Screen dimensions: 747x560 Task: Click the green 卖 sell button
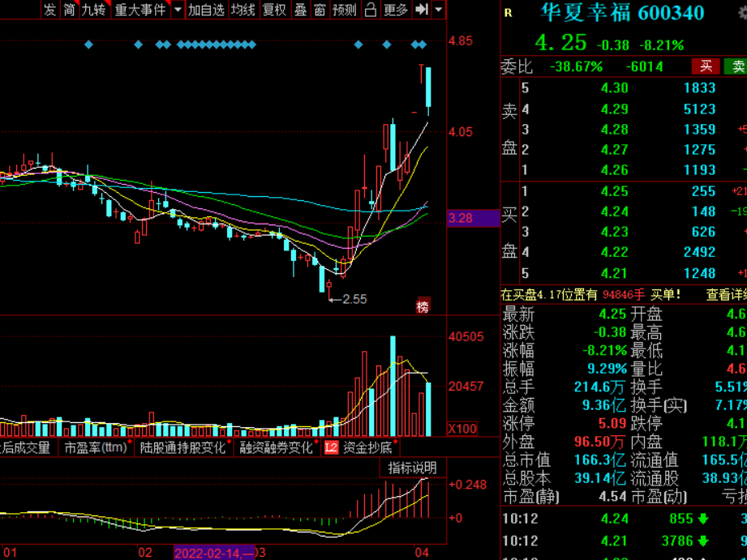[736, 66]
